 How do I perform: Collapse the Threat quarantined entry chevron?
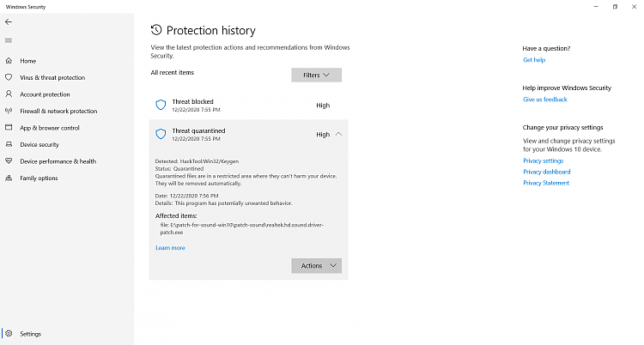click(x=338, y=134)
